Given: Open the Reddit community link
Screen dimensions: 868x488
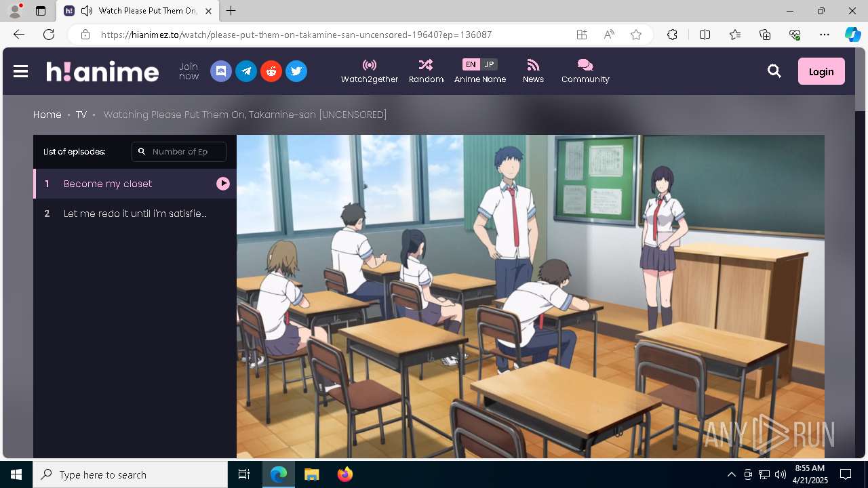Looking at the screenshot, I should point(271,71).
